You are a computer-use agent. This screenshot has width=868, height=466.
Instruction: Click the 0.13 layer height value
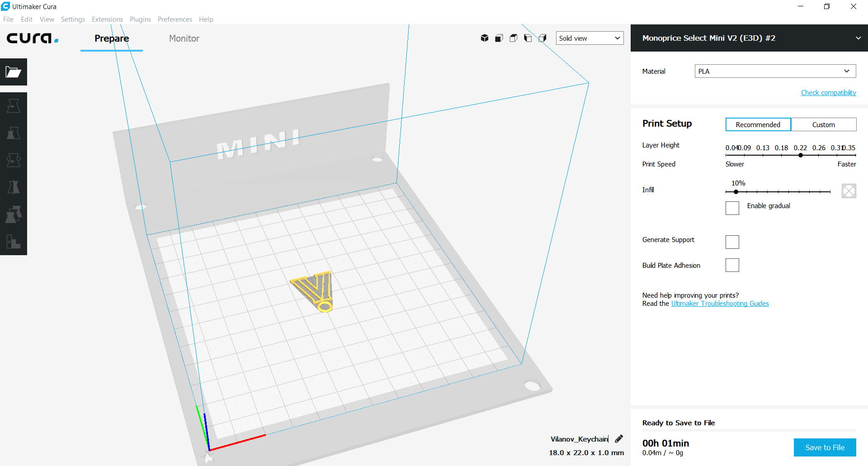763,148
